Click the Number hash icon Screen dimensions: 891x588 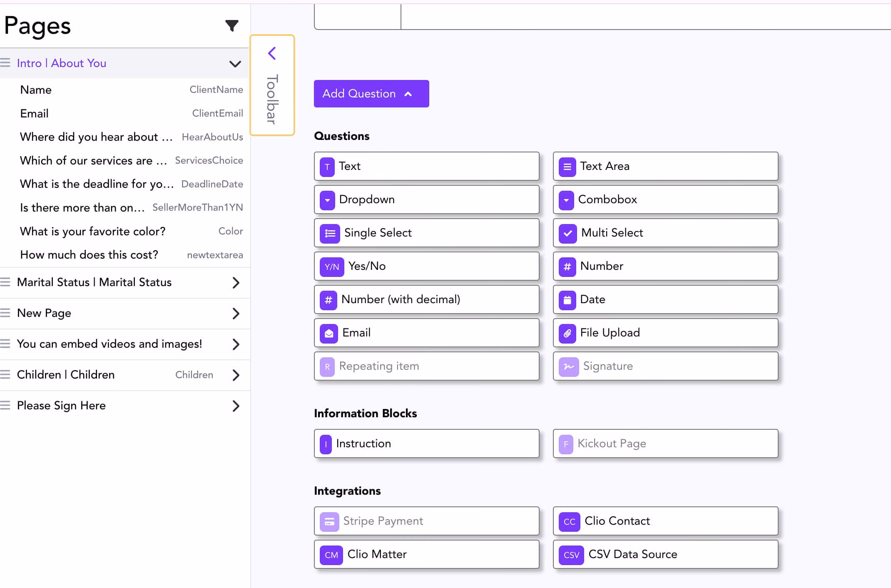(567, 267)
